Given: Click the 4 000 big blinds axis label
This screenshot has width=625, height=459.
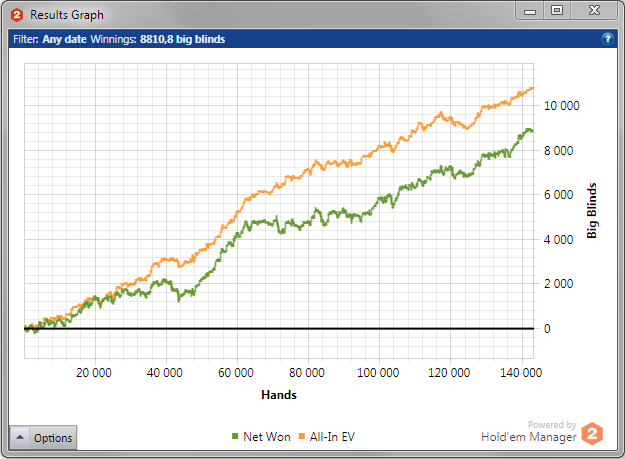Looking at the screenshot, I should point(558,239).
